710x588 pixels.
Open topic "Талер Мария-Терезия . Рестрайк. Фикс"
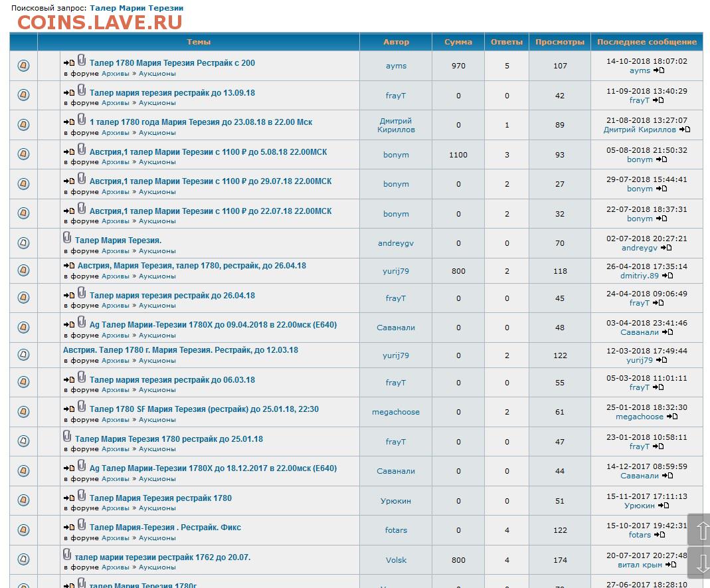click(165, 528)
